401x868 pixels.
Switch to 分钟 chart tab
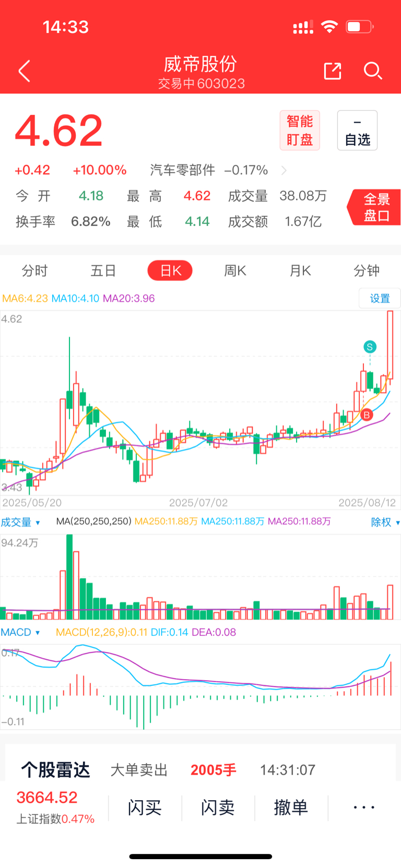[x=367, y=270]
